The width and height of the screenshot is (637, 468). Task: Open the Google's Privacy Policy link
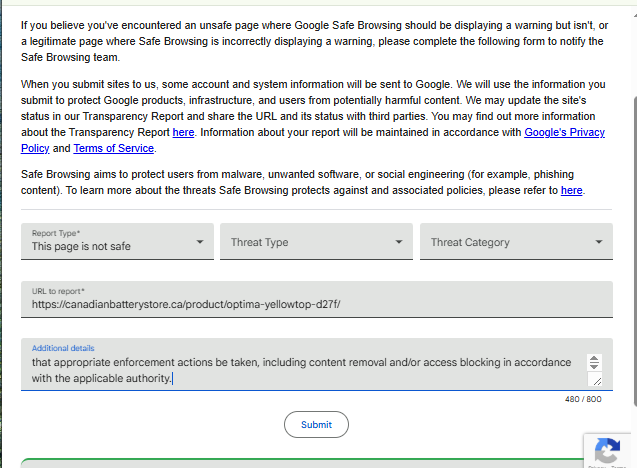[313, 140]
